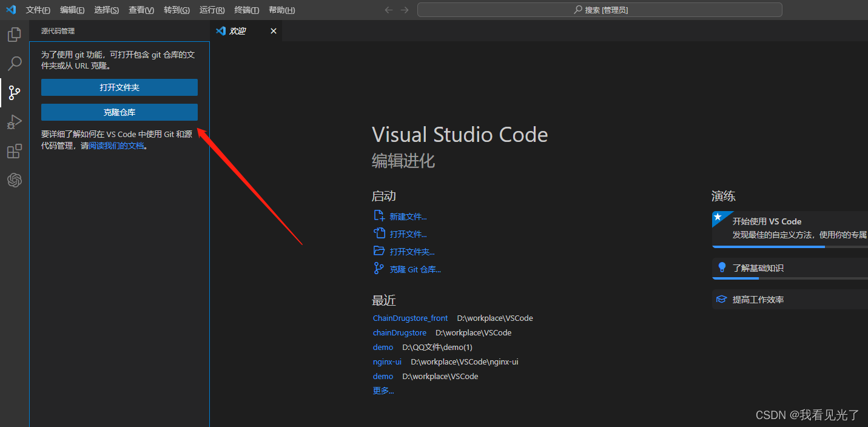Click the progress bar under 开始使用 VS Code

(x=790, y=247)
